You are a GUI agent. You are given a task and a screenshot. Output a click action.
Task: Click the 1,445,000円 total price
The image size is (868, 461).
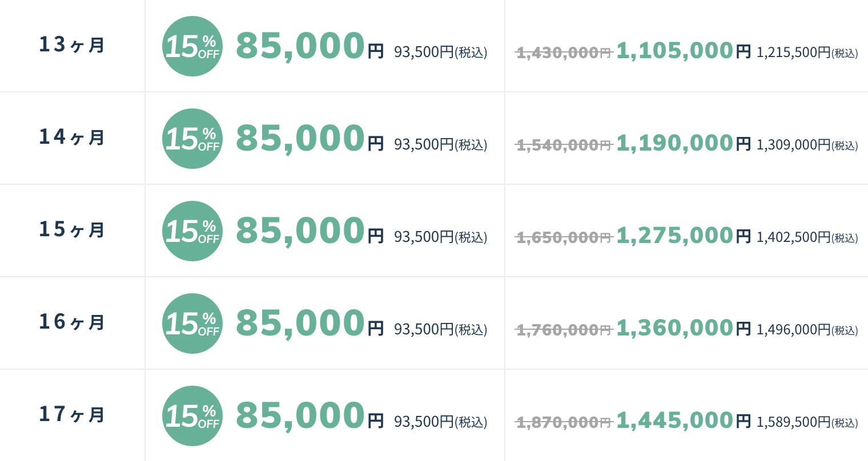click(x=684, y=420)
